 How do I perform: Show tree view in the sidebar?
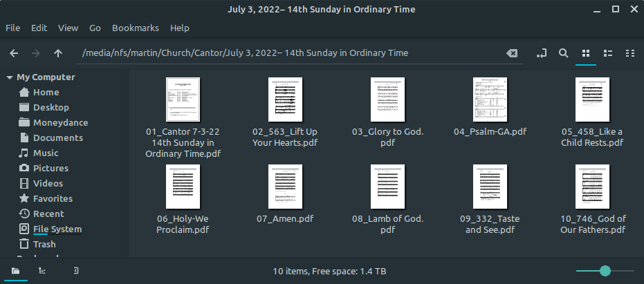pyautogui.click(x=42, y=271)
